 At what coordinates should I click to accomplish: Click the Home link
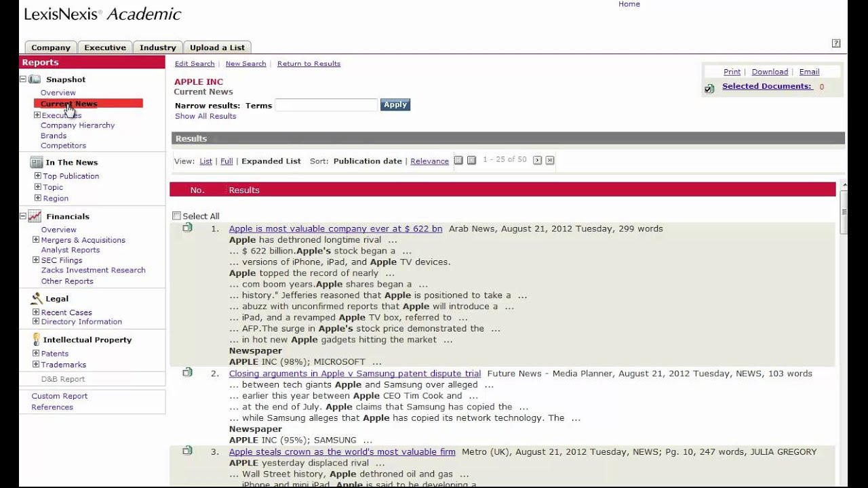point(629,4)
